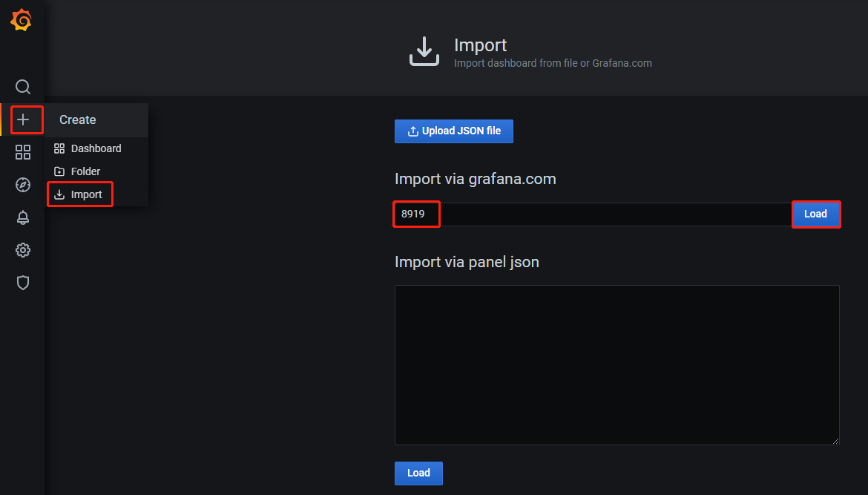Open the Server Admin shield icon

click(x=23, y=283)
